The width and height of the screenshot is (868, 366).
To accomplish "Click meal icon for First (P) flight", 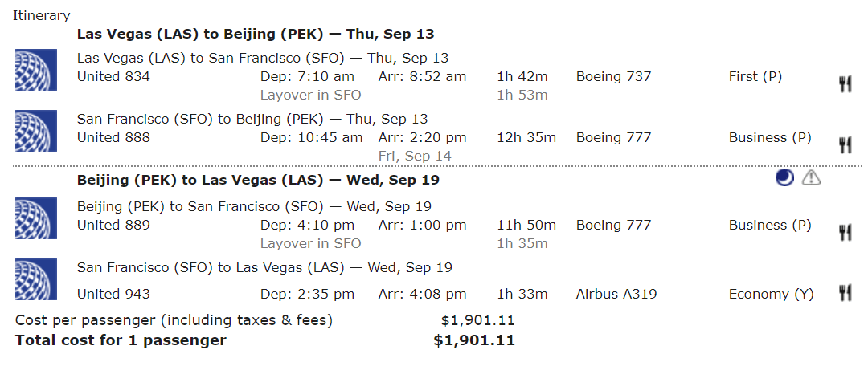I will tap(845, 84).
